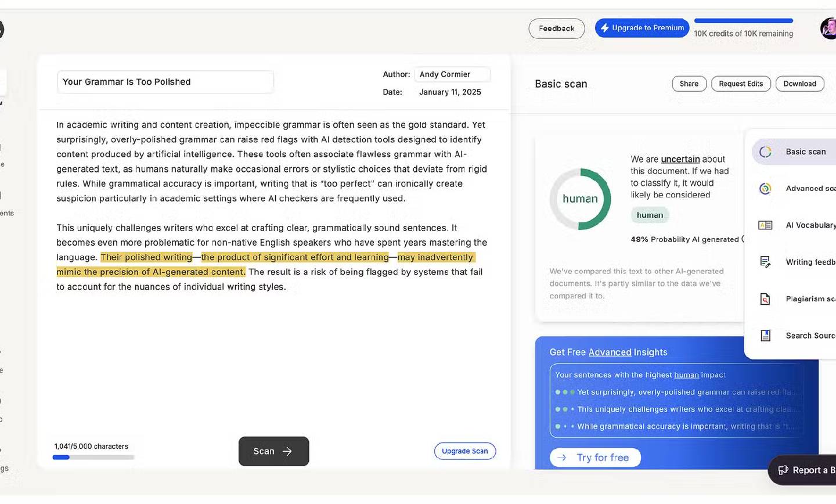Click the Report a Bug button
836x504 pixels.
(x=802, y=470)
